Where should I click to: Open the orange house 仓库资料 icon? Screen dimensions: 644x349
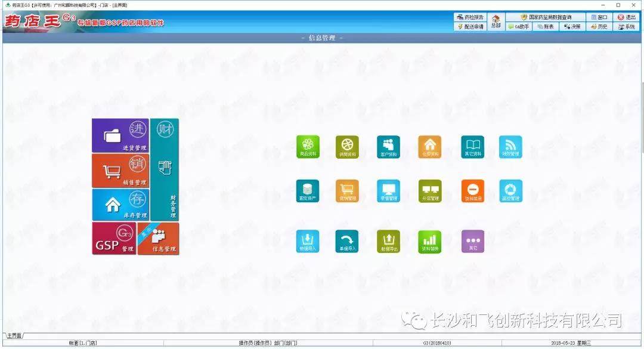point(429,147)
